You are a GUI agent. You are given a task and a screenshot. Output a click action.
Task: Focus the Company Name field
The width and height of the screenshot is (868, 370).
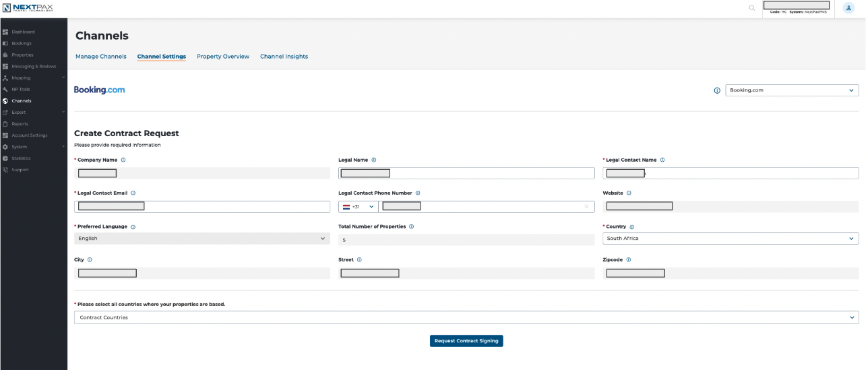click(202, 173)
